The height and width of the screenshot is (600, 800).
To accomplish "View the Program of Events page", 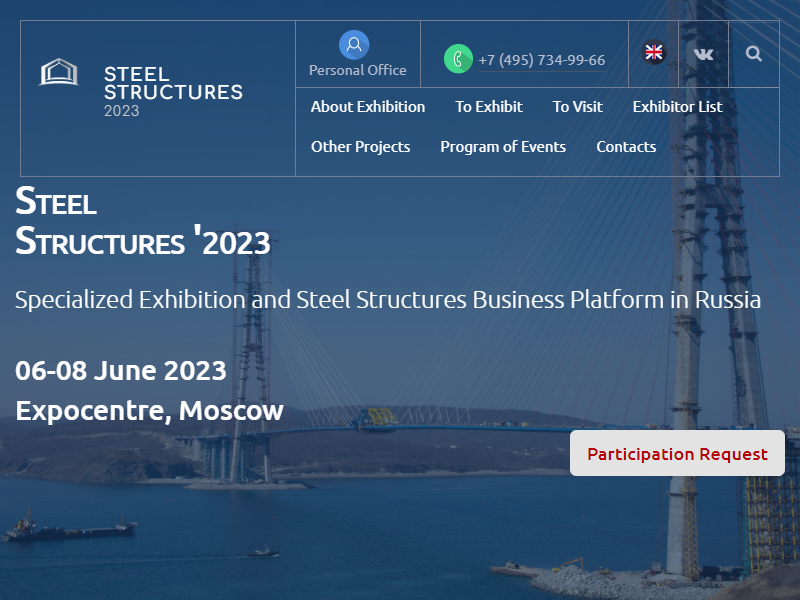I will [x=503, y=147].
